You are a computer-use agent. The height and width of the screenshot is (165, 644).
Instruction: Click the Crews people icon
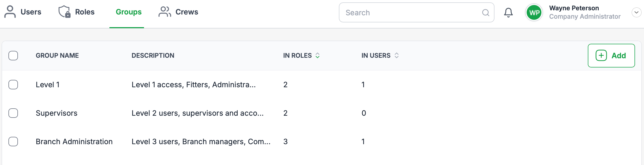pos(165,12)
